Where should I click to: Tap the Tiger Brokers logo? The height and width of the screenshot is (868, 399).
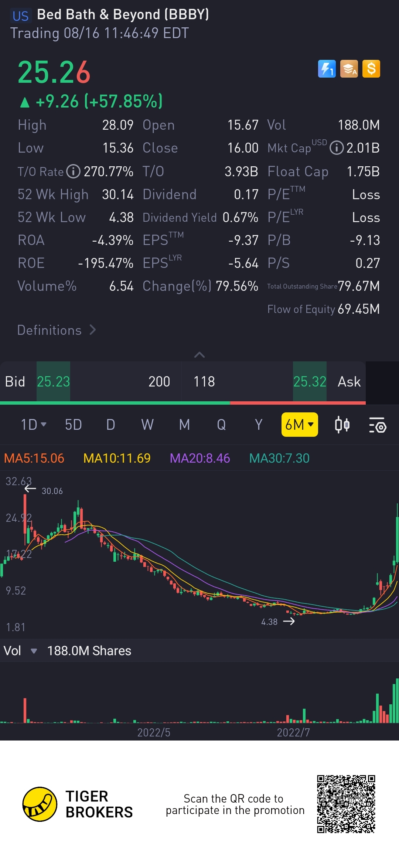(x=78, y=804)
